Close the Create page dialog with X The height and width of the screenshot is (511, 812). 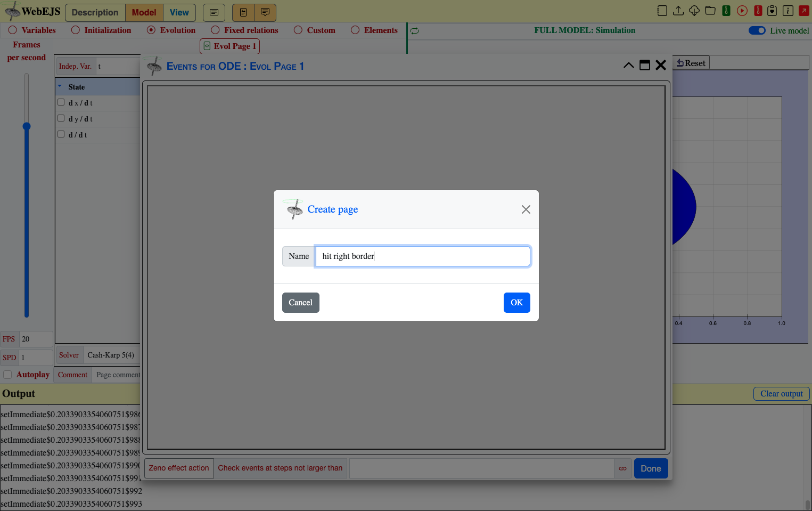pos(526,209)
